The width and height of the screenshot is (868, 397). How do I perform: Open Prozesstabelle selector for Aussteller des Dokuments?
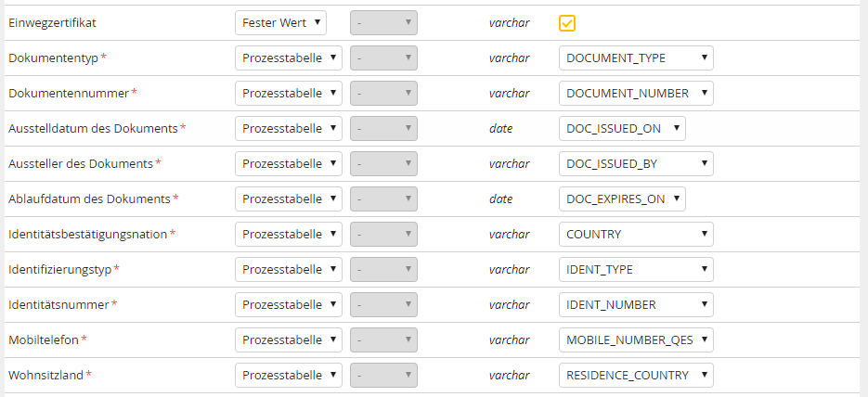(289, 164)
